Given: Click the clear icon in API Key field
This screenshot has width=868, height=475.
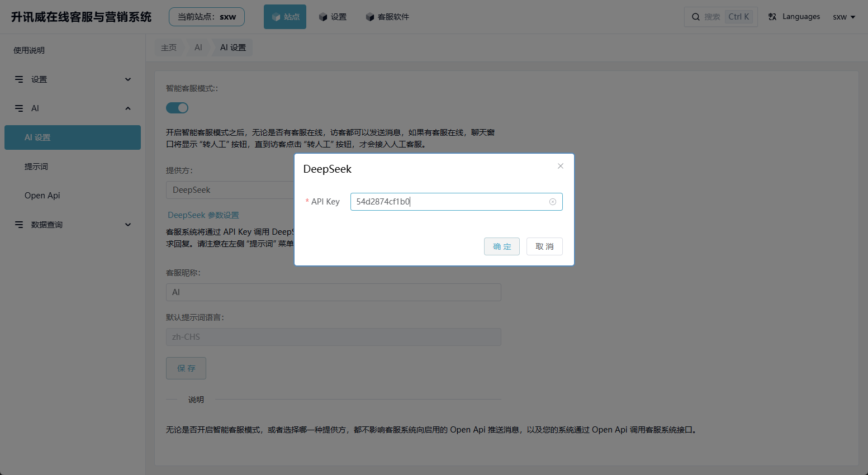Looking at the screenshot, I should 553,202.
